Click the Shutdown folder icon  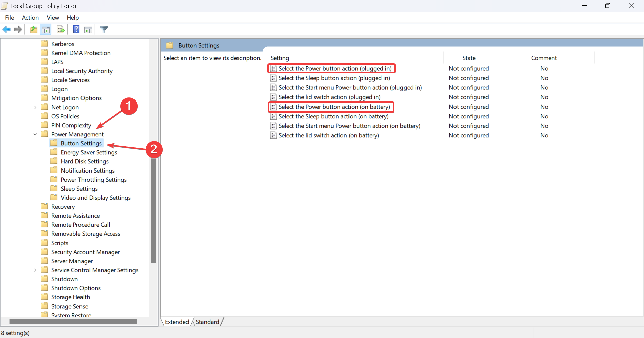pyautogui.click(x=44, y=279)
